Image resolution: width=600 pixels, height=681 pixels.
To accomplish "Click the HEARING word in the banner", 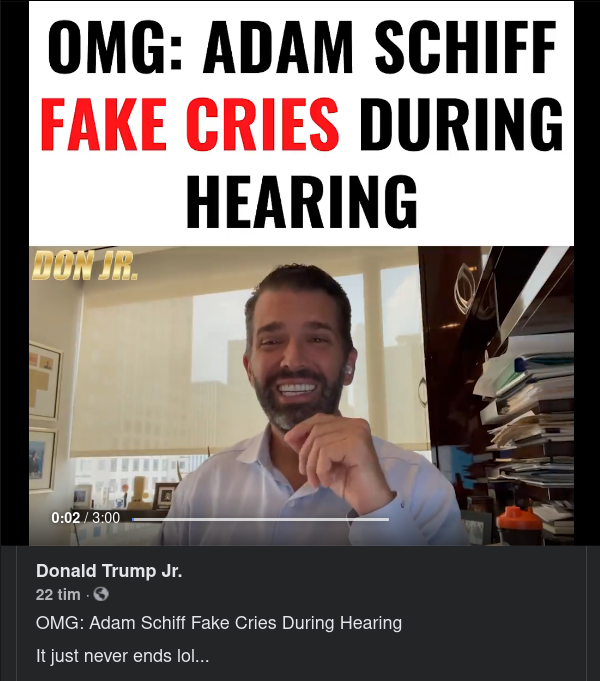I will tap(302, 202).
